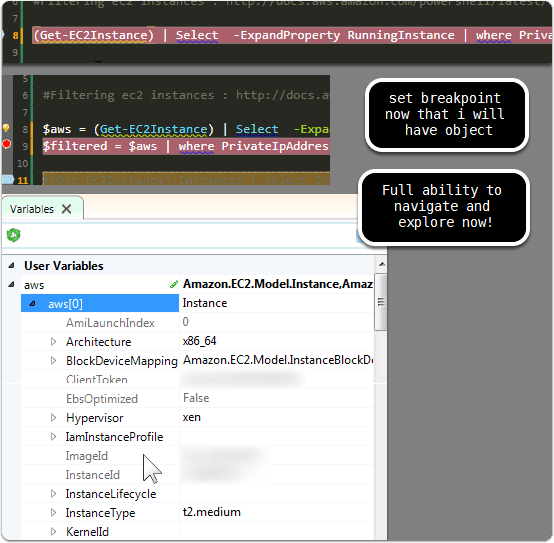The image size is (554, 543).
Task: Click the edit pencil icon beside aws
Action: pyautogui.click(x=173, y=284)
